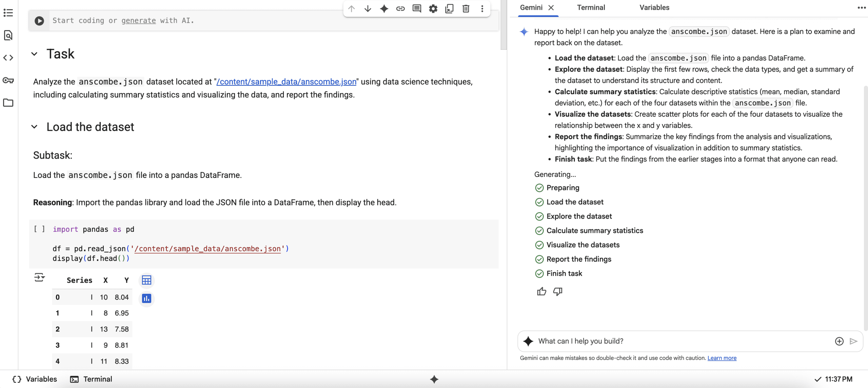Open the table of contents sidebar icon
Viewport: 868px width, 388px height.
(x=8, y=13)
